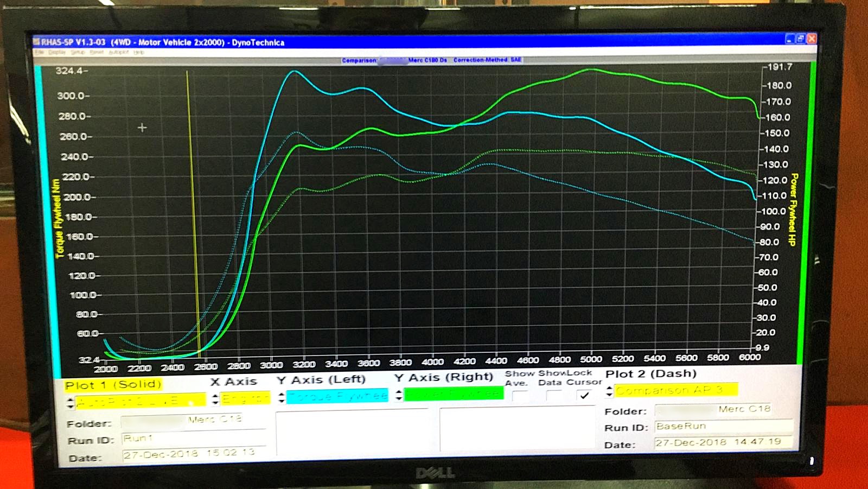Image resolution: width=868 pixels, height=489 pixels.
Task: Open the Autoplot menu
Action: (x=119, y=52)
